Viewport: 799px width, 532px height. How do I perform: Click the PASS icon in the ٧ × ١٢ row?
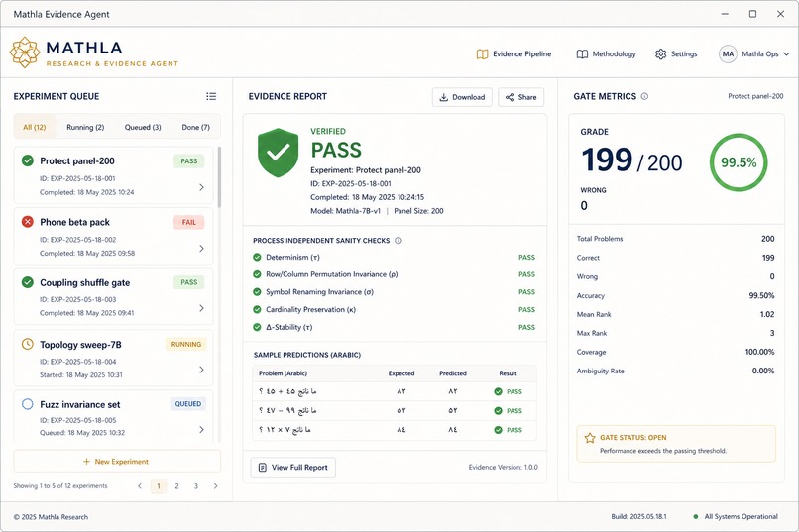click(x=498, y=430)
